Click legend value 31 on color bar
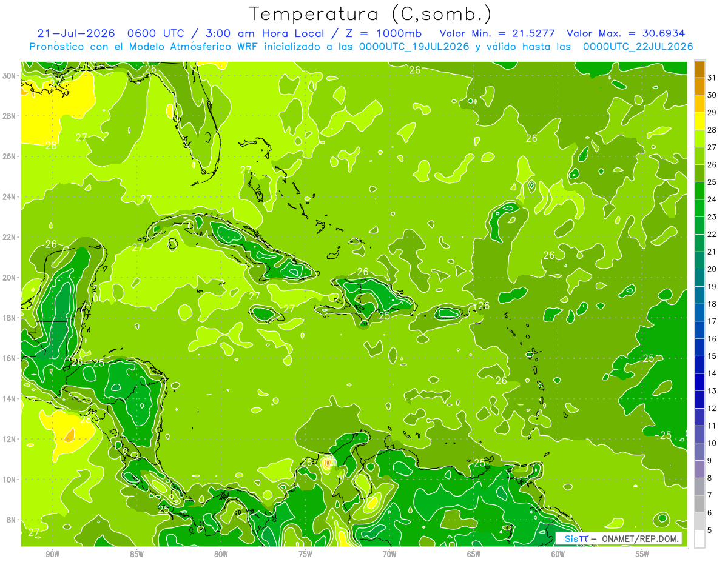The width and height of the screenshot is (728, 562). point(712,78)
